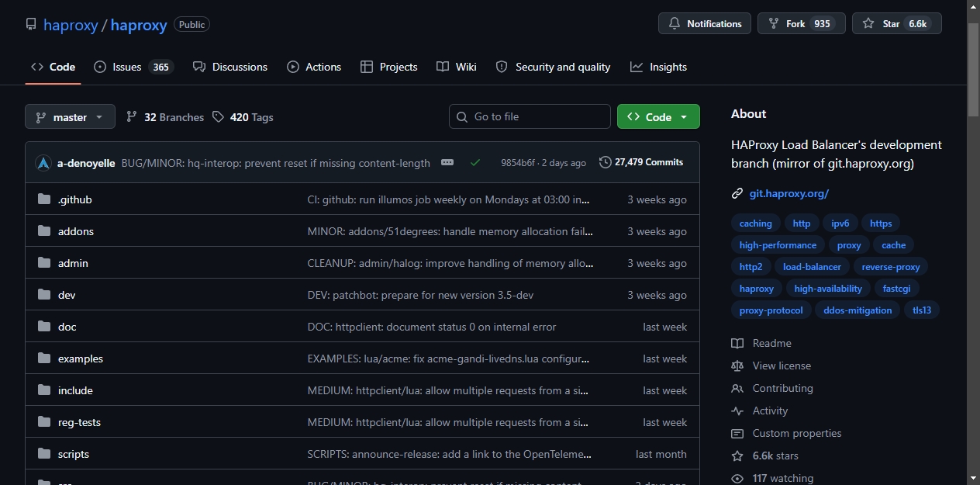Click the 32 Branches link
The image size is (980, 485).
pyautogui.click(x=165, y=117)
